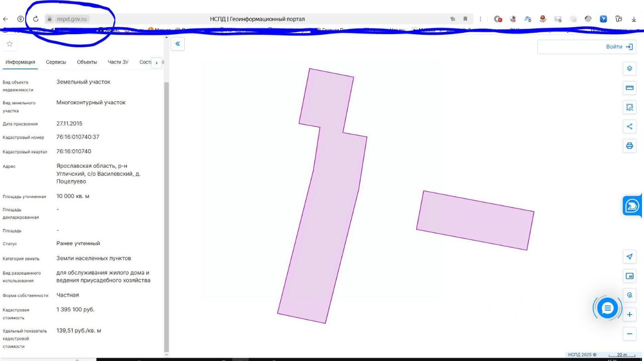Add parcel to favorites with star
The image size is (644, 361).
pos(10,44)
